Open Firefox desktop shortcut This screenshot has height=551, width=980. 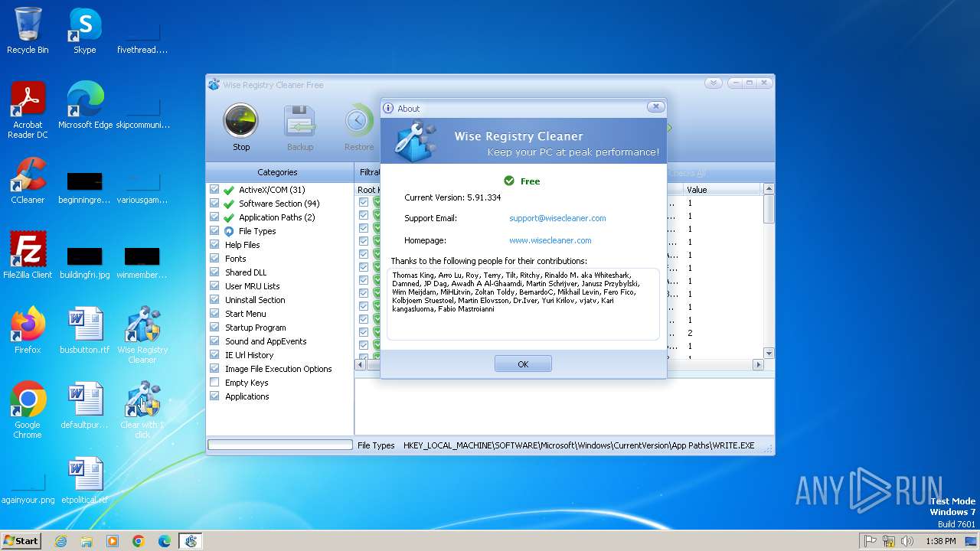28,331
